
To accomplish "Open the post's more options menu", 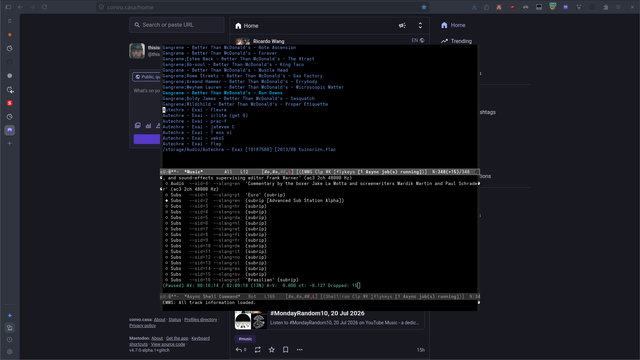I will point(300,350).
